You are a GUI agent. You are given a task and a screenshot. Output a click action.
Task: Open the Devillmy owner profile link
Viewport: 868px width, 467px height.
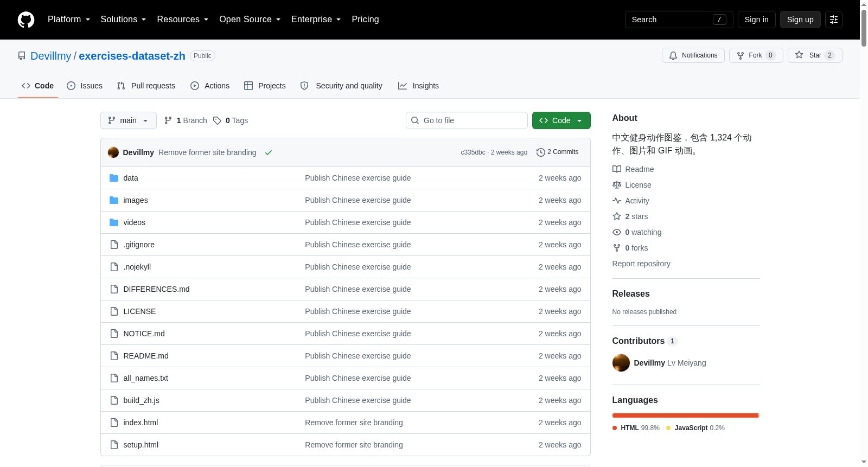[51, 56]
